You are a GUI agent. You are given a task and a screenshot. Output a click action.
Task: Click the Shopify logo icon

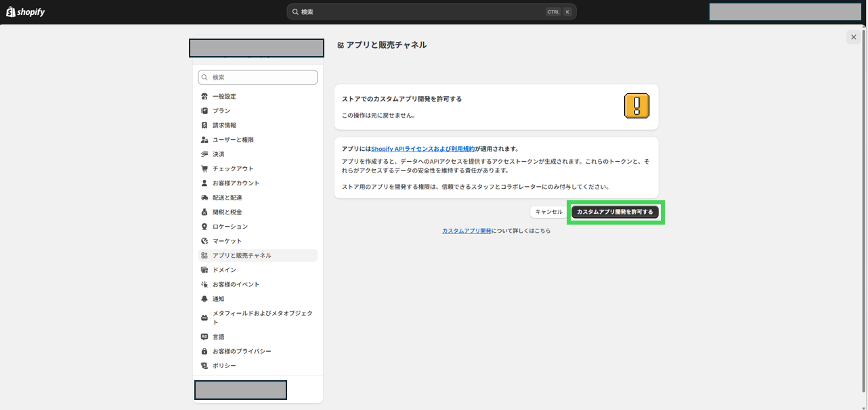pos(11,12)
